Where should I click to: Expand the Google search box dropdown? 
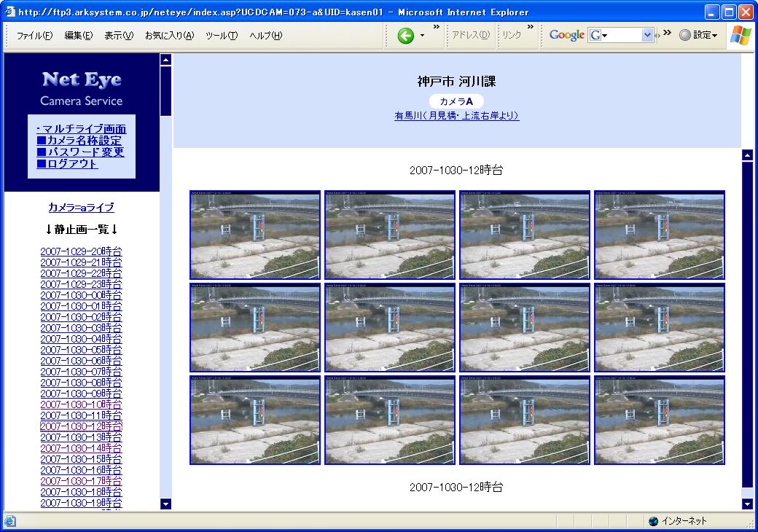(647, 36)
